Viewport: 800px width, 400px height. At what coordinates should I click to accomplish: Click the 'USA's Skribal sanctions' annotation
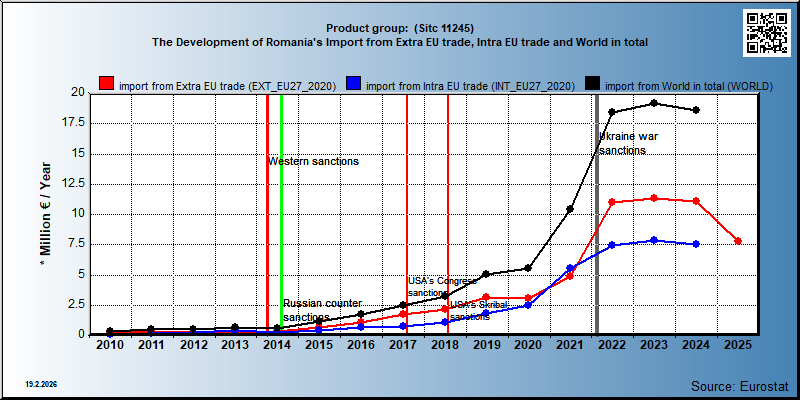[x=479, y=311]
